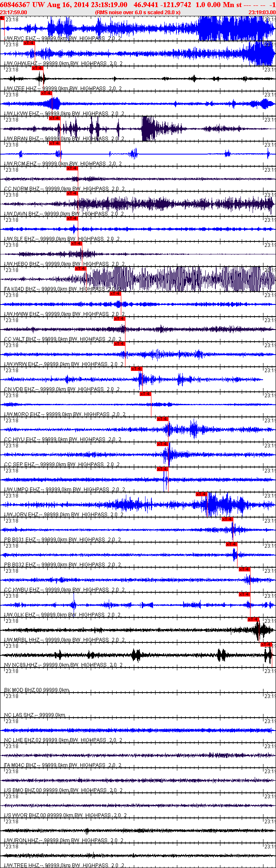
Task: Click the pick flag on UW.JORV trace
Action: (x=202, y=494)
